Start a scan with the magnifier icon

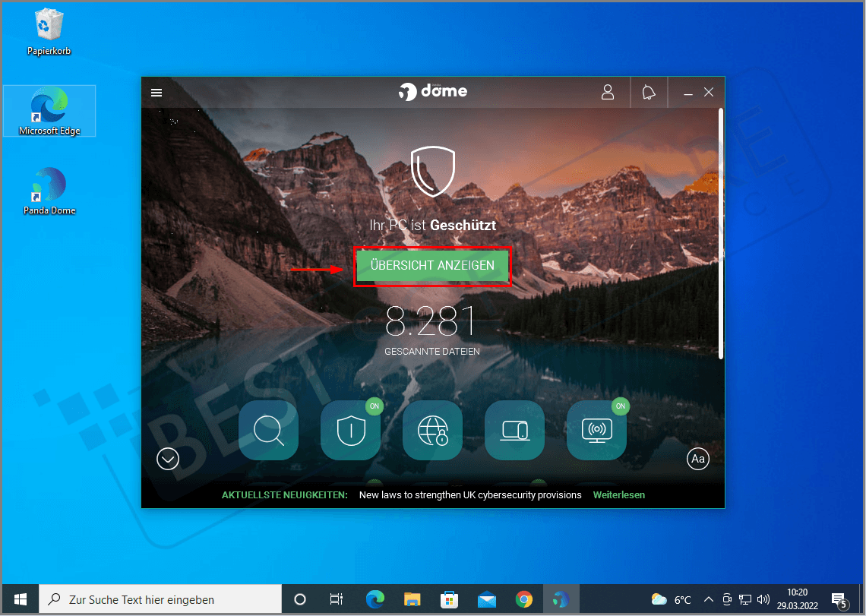(x=268, y=431)
